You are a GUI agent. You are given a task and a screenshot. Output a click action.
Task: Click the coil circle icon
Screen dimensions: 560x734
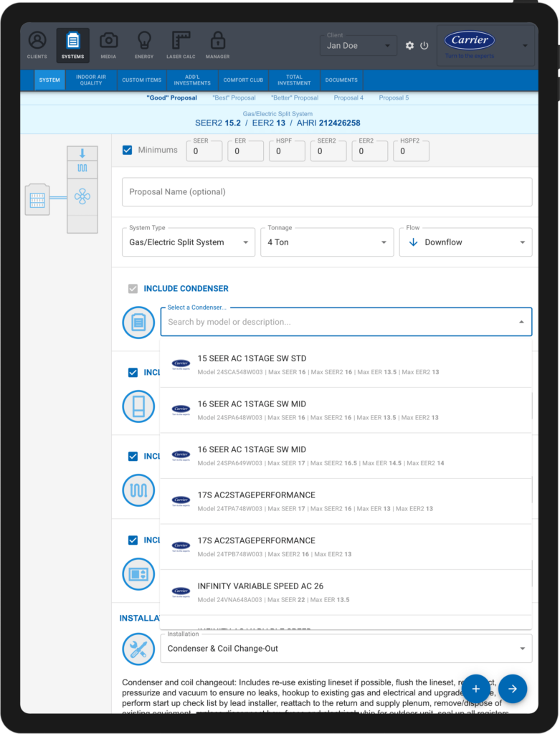point(138,490)
